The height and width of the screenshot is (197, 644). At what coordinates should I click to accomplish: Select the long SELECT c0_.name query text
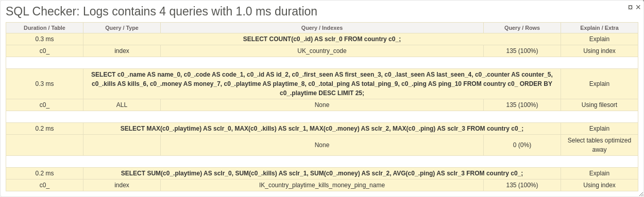coord(322,84)
